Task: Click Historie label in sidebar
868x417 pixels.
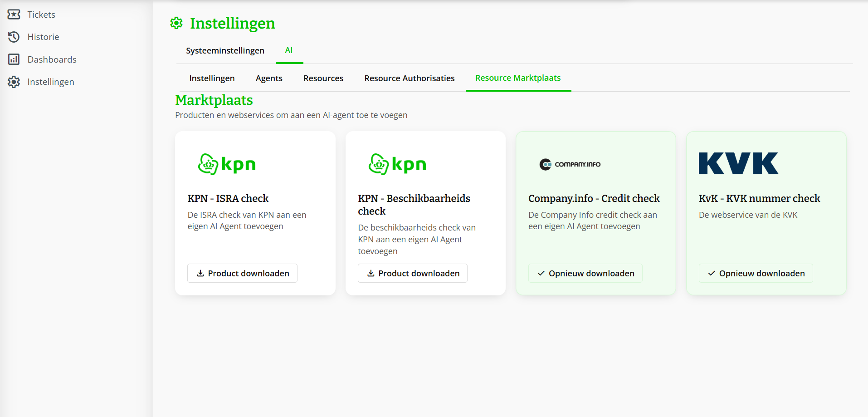Action: tap(43, 37)
